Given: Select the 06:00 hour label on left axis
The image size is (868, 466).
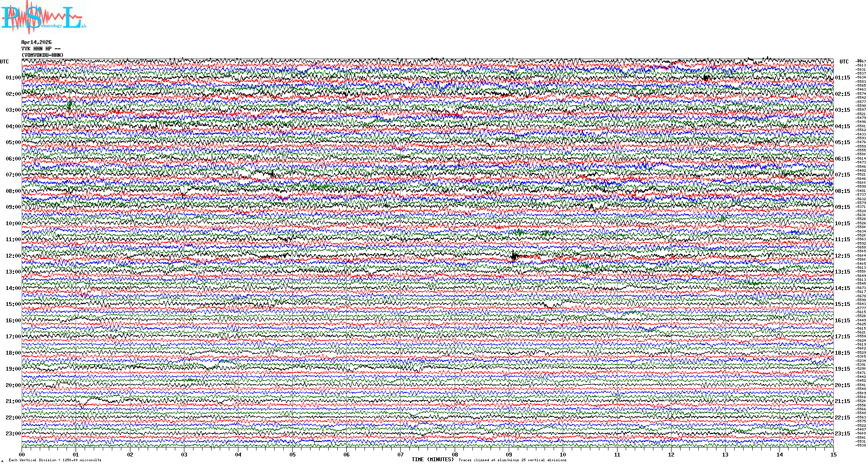Looking at the screenshot, I should (x=13, y=159).
